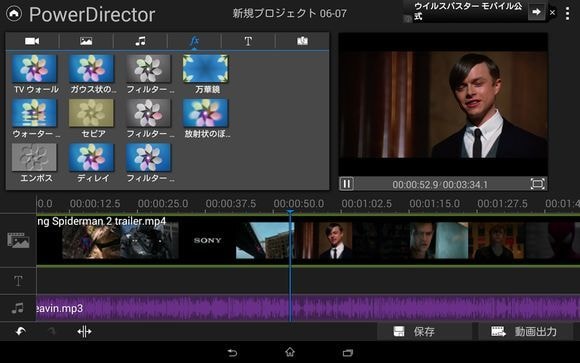The width and height of the screenshot is (580, 363).
Task: Click the 00:00:52.9 time readout
Action: click(415, 184)
